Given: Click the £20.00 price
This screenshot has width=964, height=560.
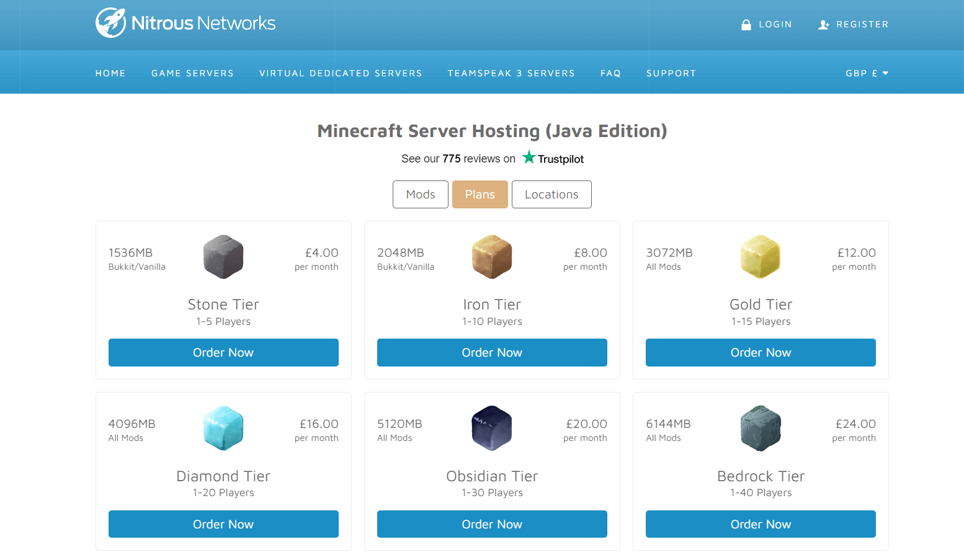Looking at the screenshot, I should (586, 424).
